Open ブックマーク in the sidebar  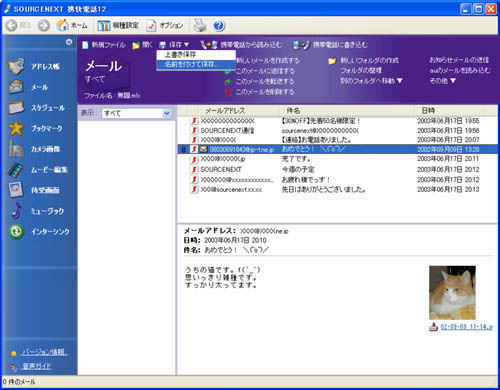36,128
